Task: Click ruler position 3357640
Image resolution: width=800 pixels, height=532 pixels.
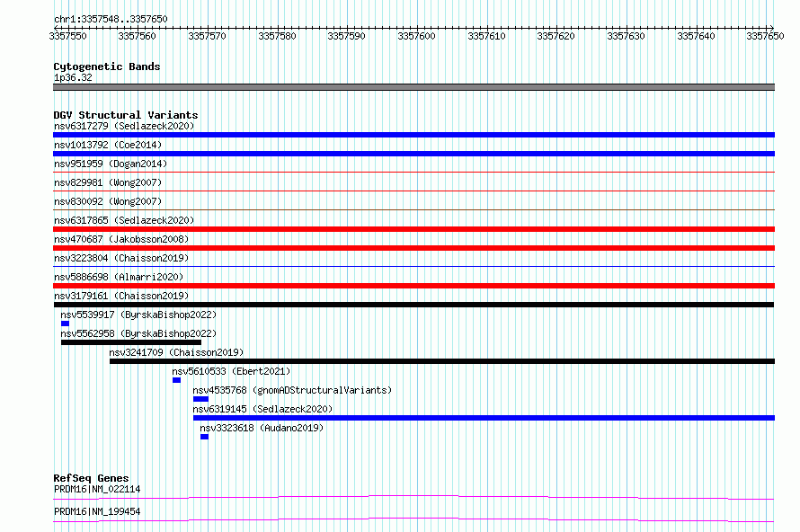Action: click(696, 36)
